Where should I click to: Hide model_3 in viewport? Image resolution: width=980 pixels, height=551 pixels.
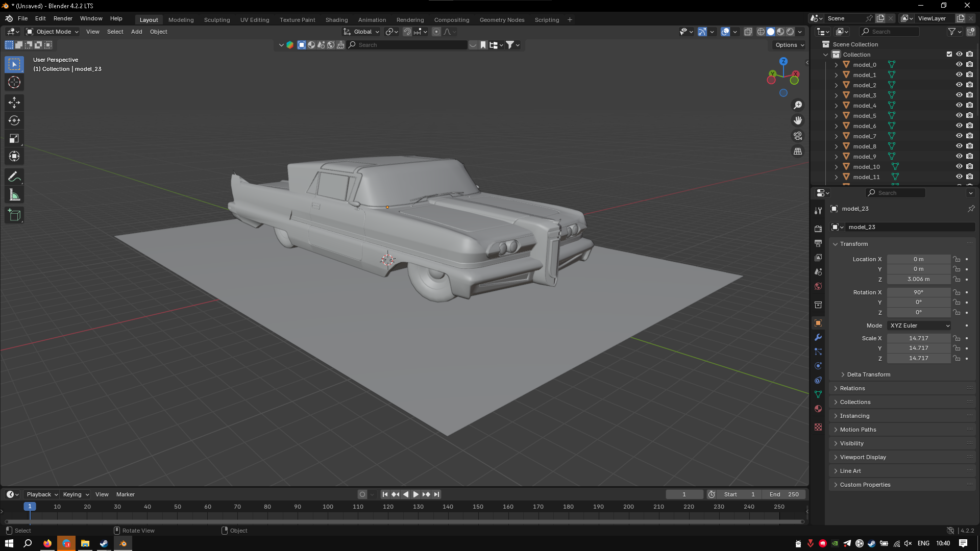[x=959, y=95]
